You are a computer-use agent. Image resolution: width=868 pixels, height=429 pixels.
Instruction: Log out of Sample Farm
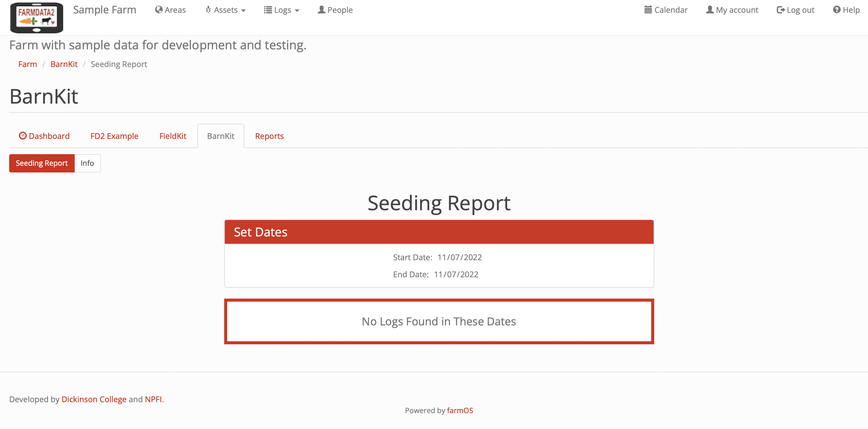pos(795,10)
